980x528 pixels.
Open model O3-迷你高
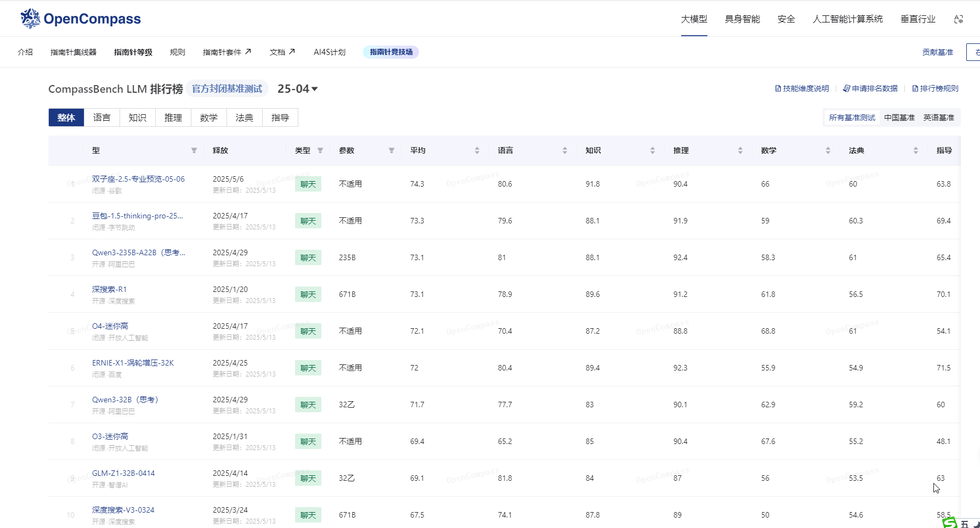click(x=110, y=436)
